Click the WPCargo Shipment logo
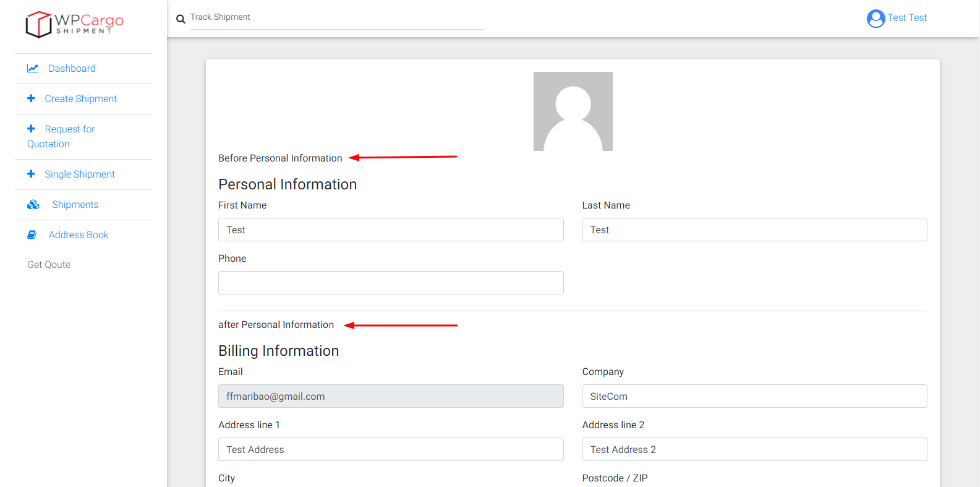The image size is (980, 487). [74, 24]
